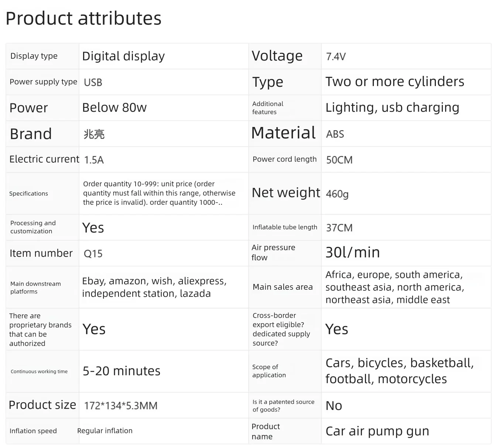Click the 30l/min air pressure flow
The width and height of the screenshot is (492, 448).
352,252
